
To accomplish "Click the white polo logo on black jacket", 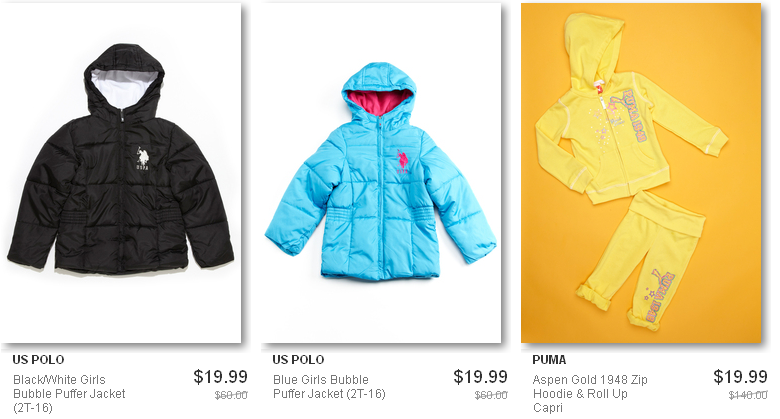I will click(x=143, y=159).
